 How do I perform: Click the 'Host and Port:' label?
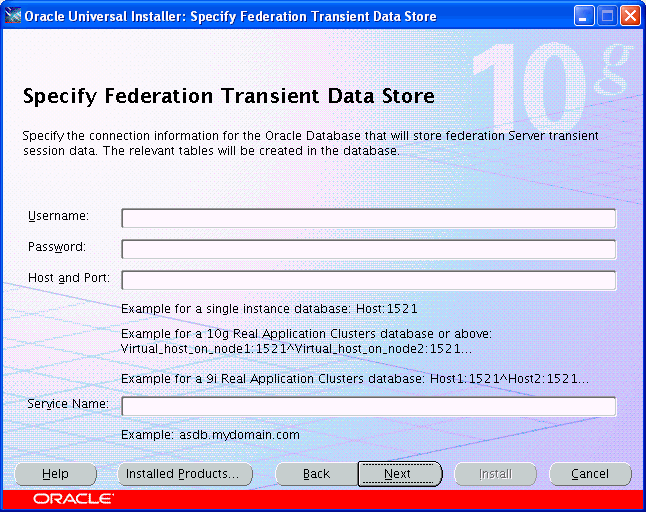[x=69, y=278]
